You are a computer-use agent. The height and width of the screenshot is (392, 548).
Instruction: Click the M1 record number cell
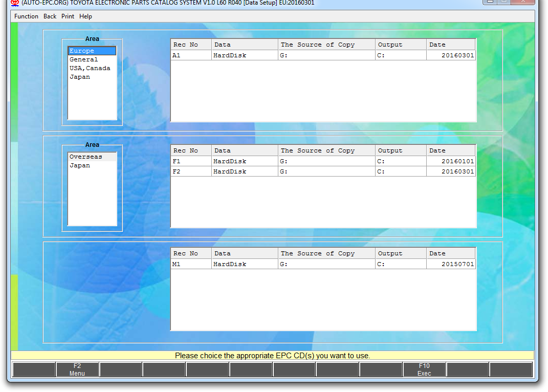pyautogui.click(x=191, y=264)
